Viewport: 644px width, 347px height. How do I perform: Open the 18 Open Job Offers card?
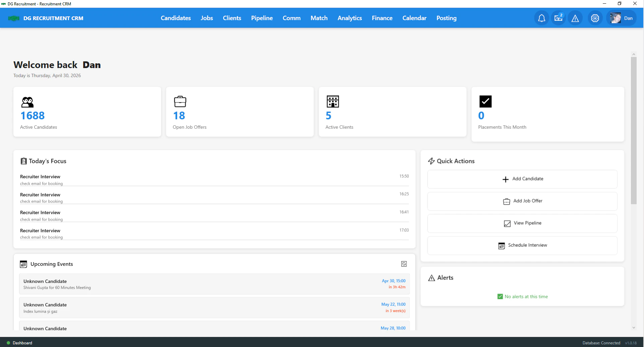pyautogui.click(x=240, y=112)
